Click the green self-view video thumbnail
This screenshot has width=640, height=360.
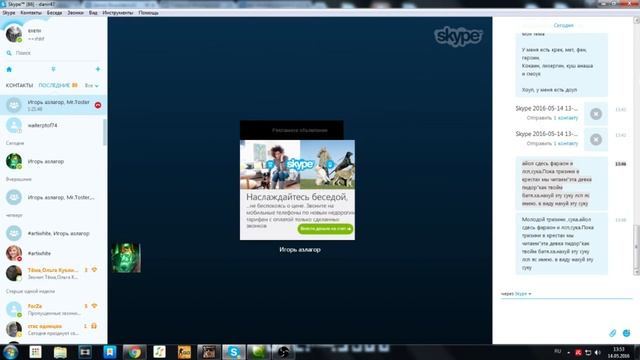tap(126, 258)
